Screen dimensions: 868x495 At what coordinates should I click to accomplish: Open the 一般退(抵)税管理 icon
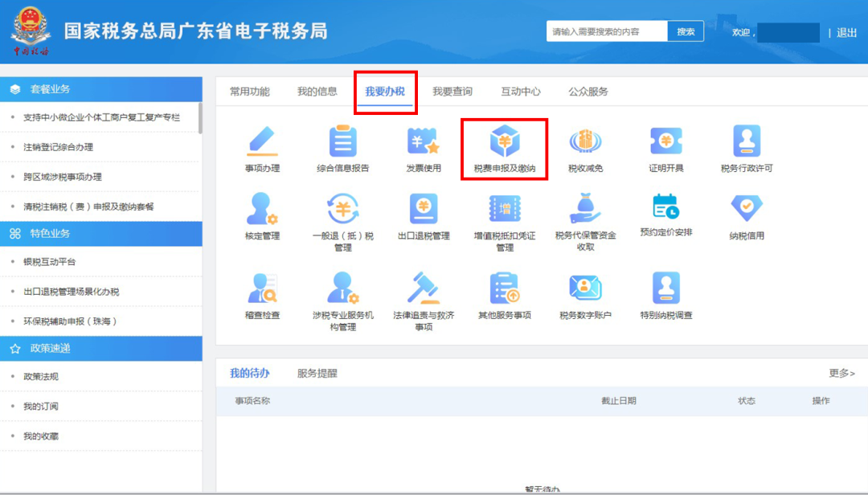pos(342,209)
